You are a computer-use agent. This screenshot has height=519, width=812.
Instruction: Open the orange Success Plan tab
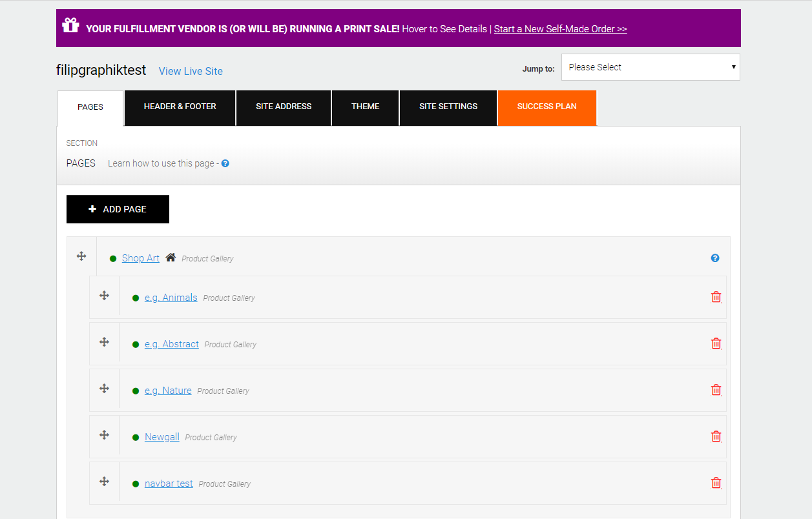click(547, 107)
